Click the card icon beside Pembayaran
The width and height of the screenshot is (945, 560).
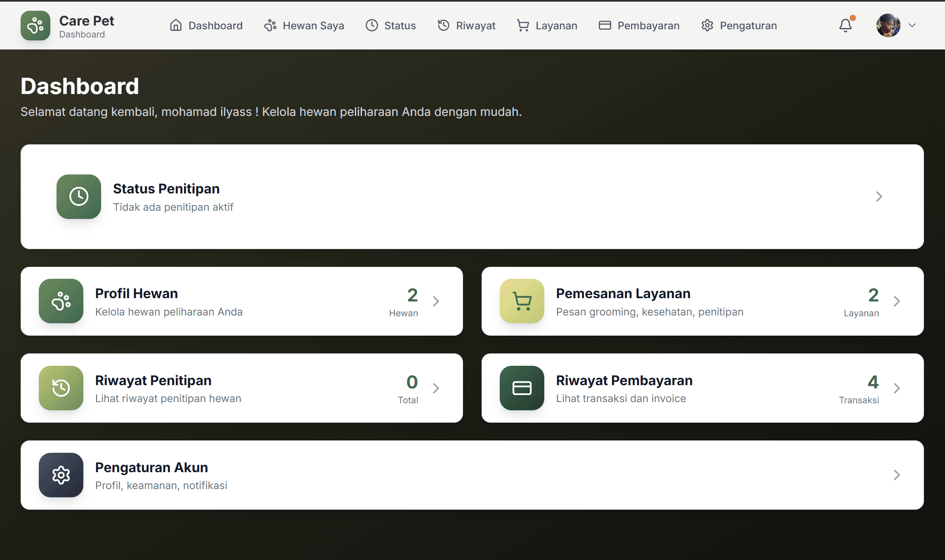[605, 26]
